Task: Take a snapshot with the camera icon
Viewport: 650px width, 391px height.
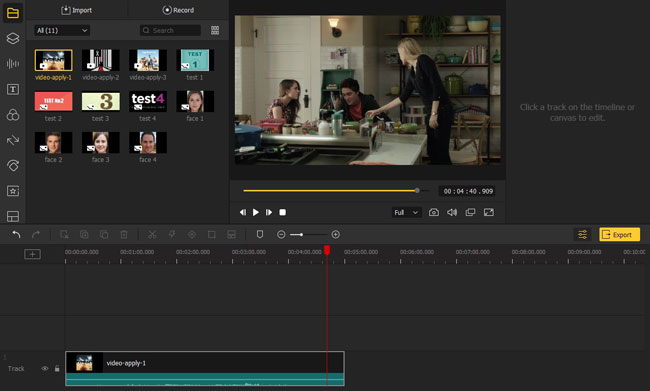Action: (x=434, y=212)
